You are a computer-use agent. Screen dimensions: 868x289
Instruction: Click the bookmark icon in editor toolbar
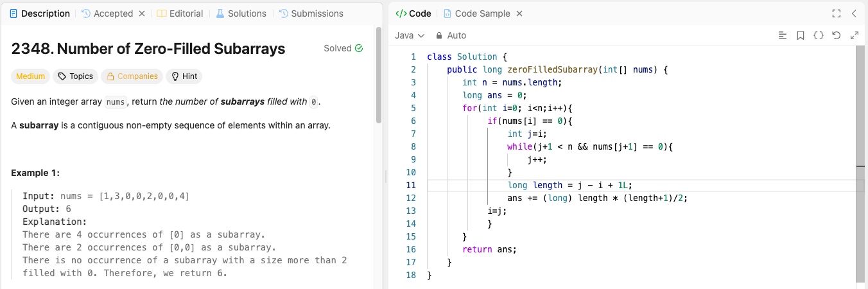[x=800, y=35]
